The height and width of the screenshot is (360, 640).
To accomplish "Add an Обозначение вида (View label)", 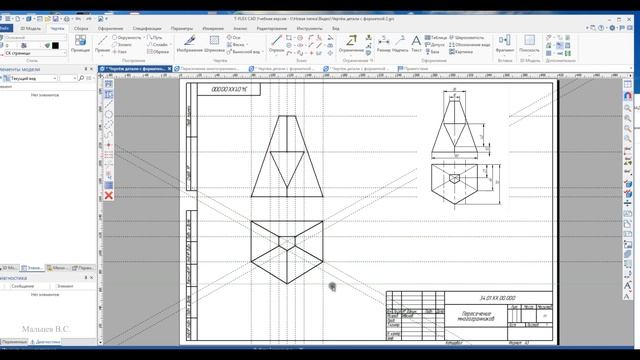I will (x=469, y=44).
